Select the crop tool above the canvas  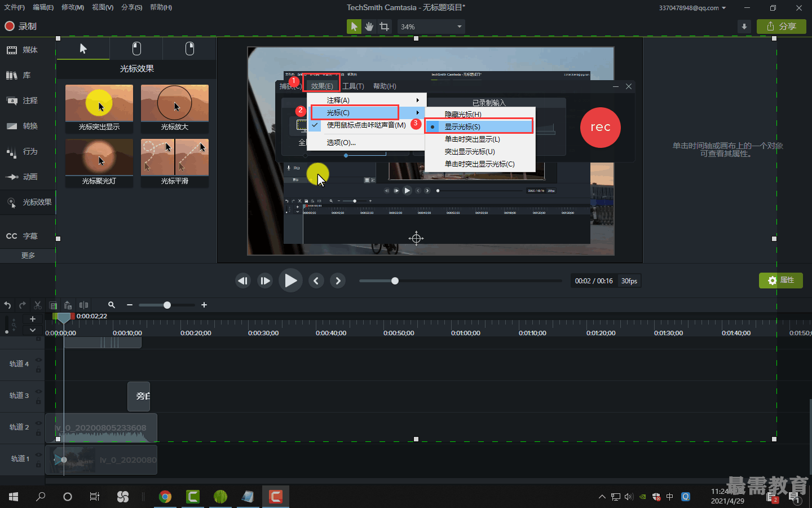coord(385,27)
